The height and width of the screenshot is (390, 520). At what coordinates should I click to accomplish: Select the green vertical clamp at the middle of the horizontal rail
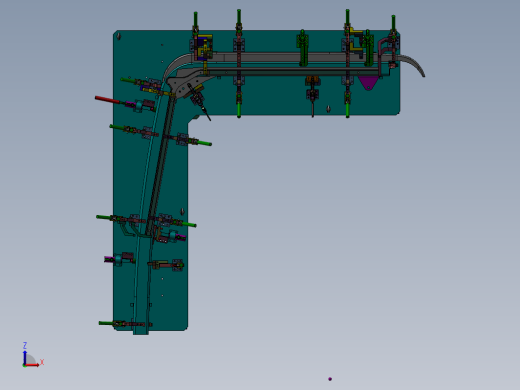tap(303, 48)
